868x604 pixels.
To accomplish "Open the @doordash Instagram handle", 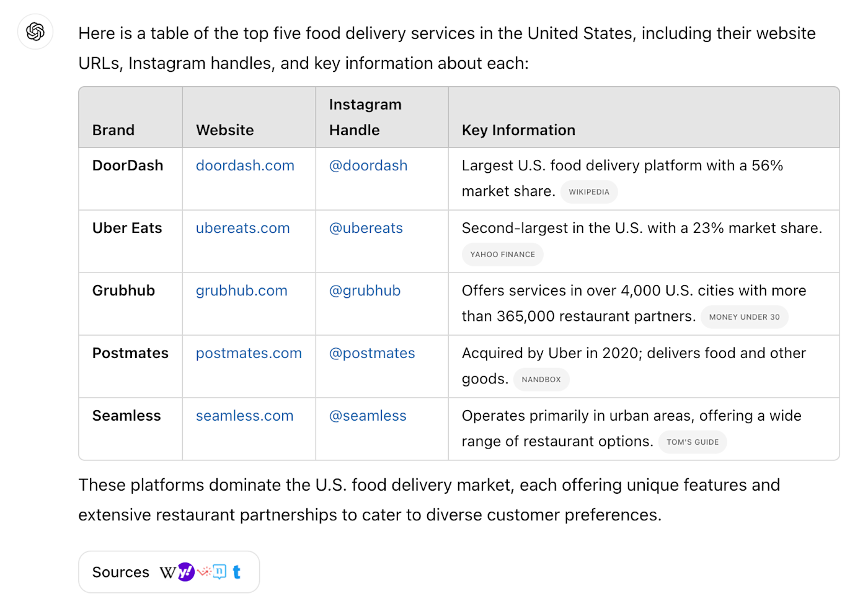I will pyautogui.click(x=368, y=166).
